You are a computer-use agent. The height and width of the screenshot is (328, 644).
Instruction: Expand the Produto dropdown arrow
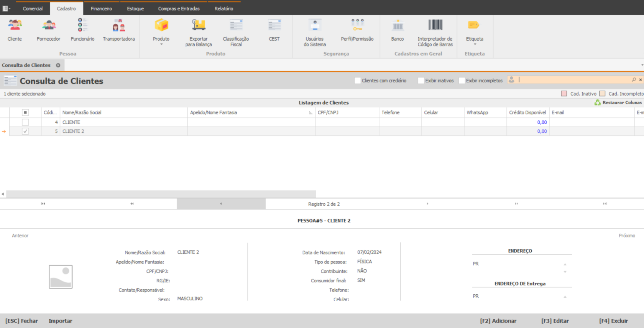click(161, 45)
